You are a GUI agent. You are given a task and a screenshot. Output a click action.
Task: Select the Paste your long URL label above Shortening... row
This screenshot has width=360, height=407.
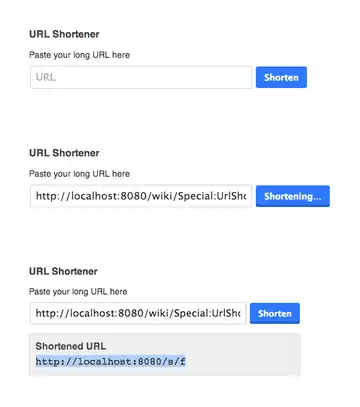click(79, 174)
